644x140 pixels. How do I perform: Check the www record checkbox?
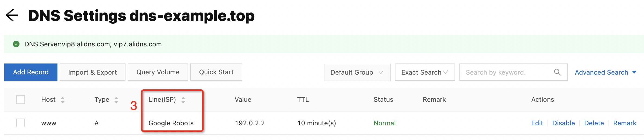(21, 123)
